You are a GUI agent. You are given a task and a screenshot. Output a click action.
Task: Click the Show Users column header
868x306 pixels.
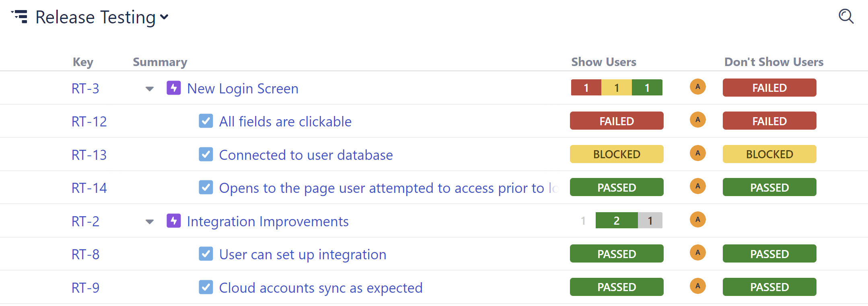pyautogui.click(x=603, y=62)
